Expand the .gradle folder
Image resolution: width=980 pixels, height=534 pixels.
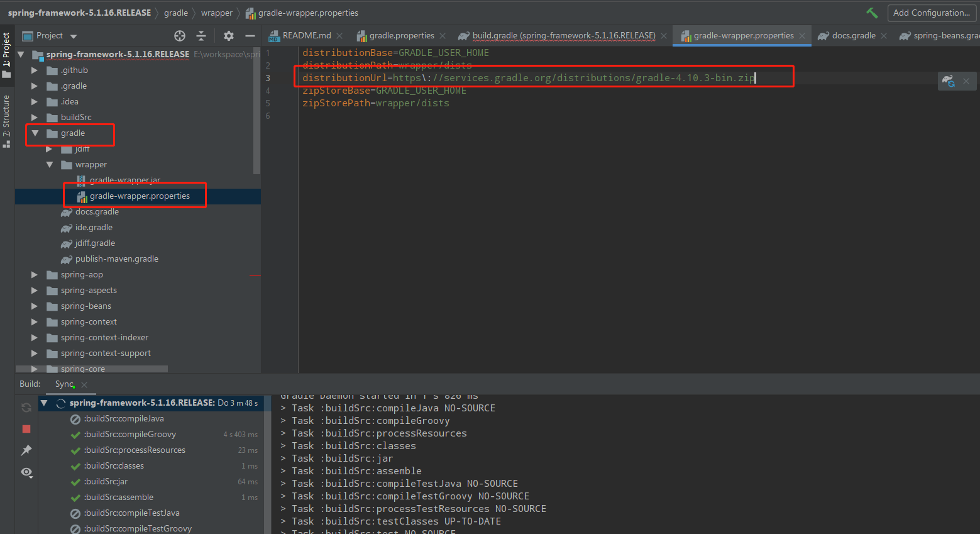tap(35, 86)
